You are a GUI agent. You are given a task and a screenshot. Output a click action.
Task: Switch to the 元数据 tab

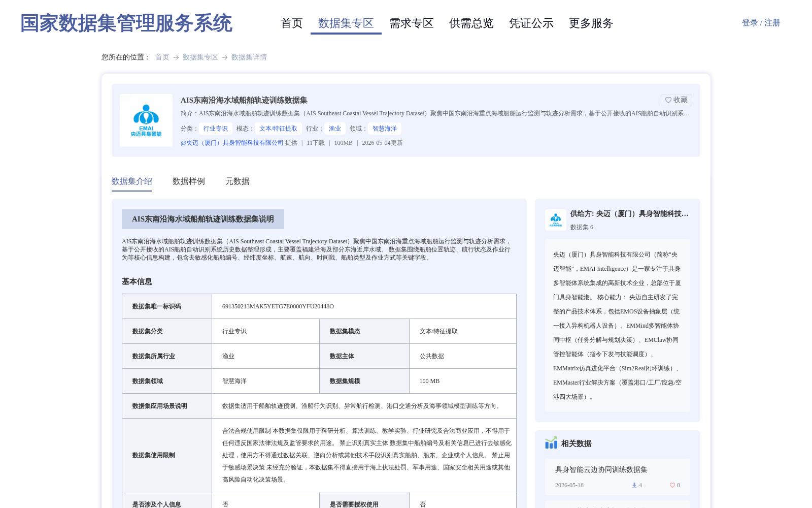(x=238, y=181)
